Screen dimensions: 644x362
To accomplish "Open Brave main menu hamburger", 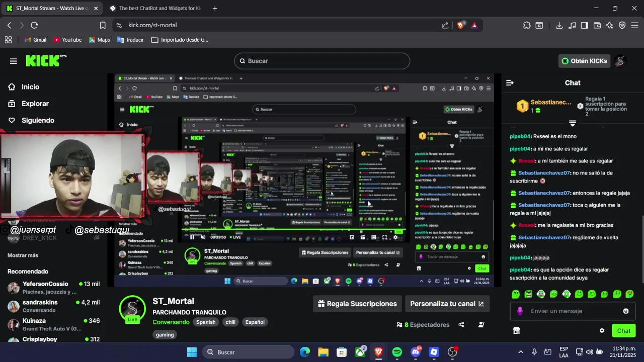I will pos(634,25).
